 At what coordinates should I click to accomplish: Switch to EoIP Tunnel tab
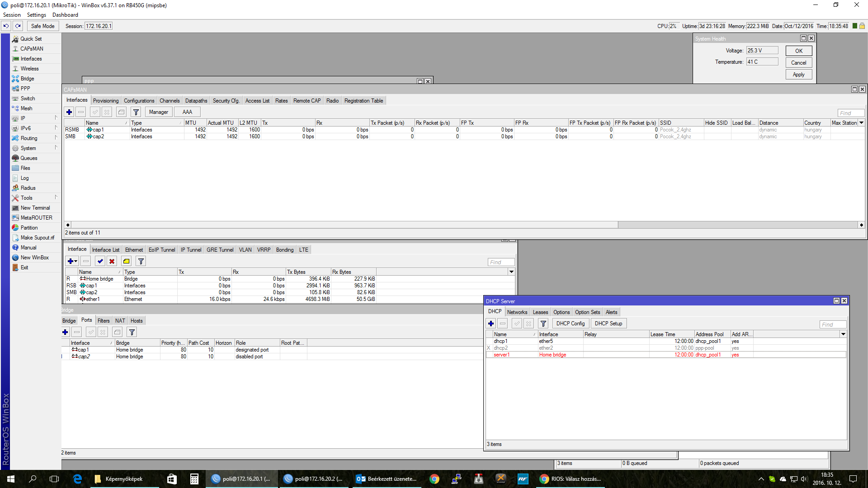pos(162,250)
